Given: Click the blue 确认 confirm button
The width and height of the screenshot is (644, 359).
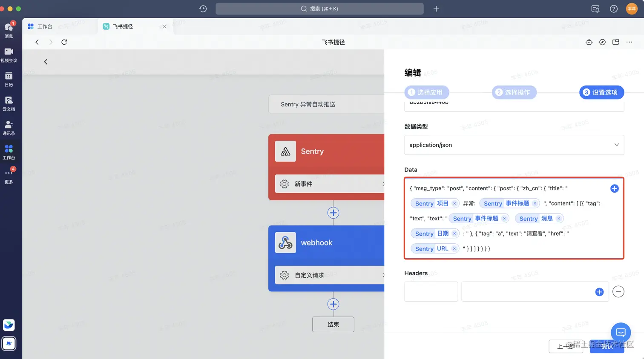Looking at the screenshot, I should pyautogui.click(x=607, y=346).
